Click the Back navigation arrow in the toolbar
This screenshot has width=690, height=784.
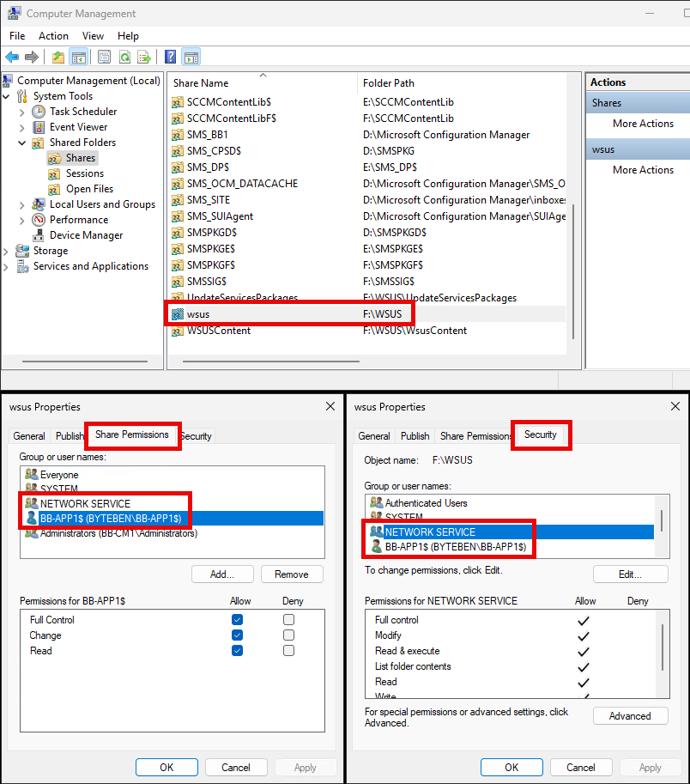(x=12, y=57)
